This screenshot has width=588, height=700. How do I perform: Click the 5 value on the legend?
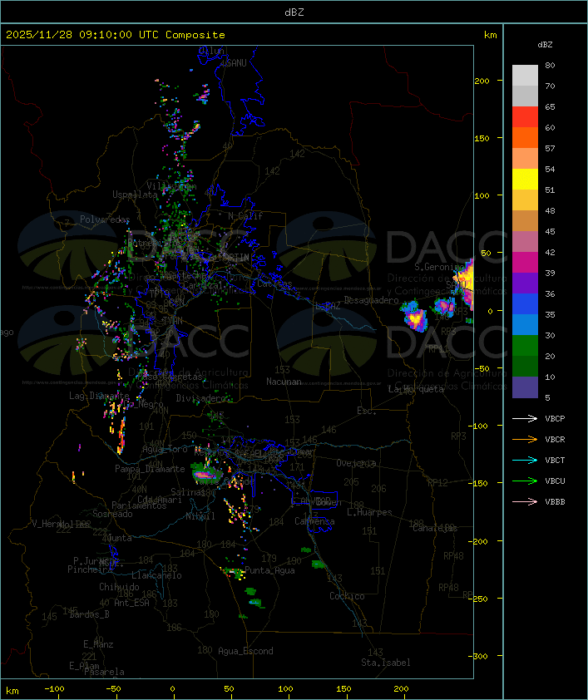tap(547, 397)
